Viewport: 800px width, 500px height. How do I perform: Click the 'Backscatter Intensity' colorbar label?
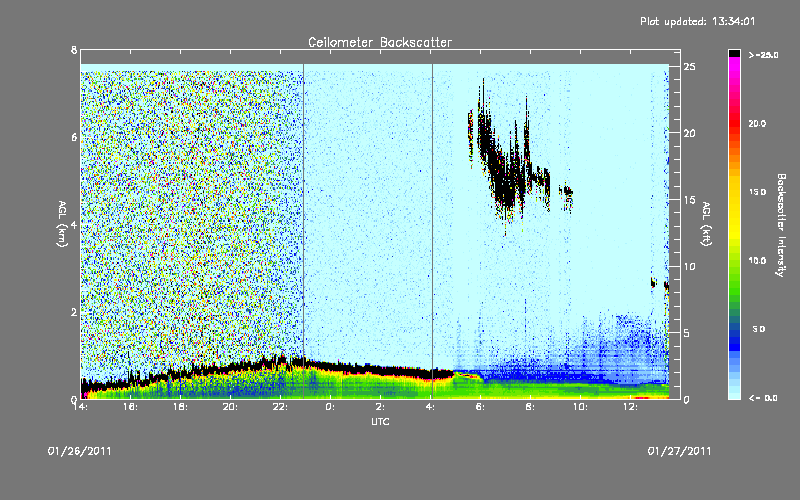781,225
